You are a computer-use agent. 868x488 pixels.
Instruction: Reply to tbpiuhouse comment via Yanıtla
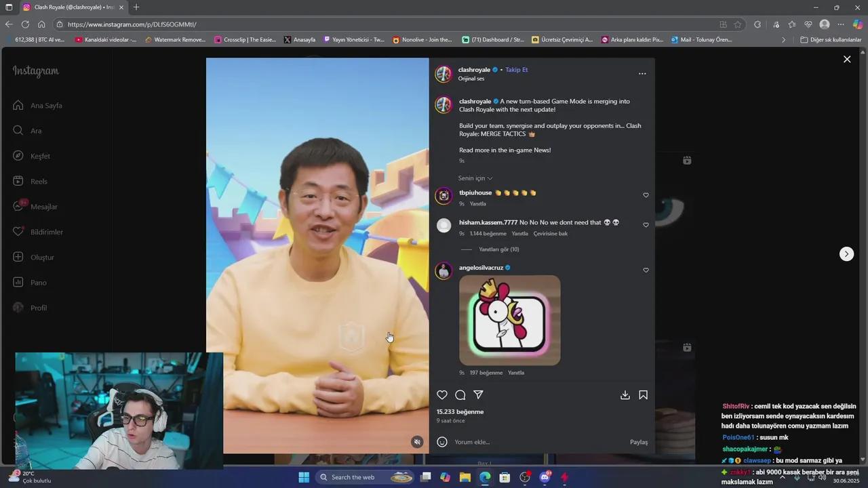(x=478, y=204)
